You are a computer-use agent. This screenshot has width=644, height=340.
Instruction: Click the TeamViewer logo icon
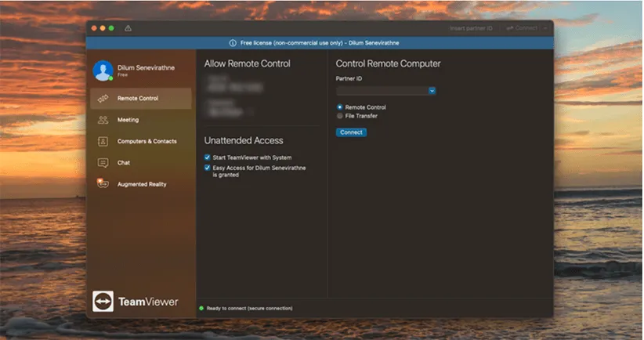tap(103, 302)
